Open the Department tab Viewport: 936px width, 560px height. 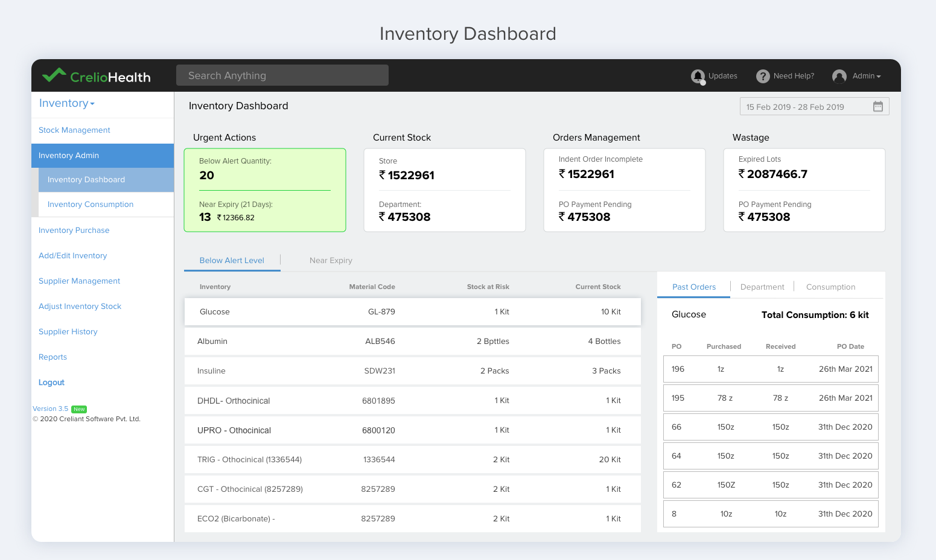point(762,287)
